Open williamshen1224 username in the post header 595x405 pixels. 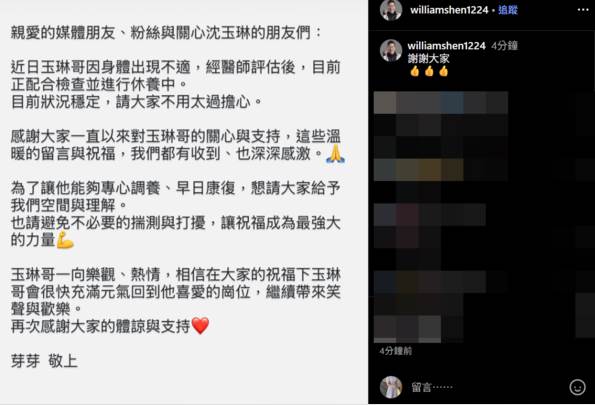point(449,10)
